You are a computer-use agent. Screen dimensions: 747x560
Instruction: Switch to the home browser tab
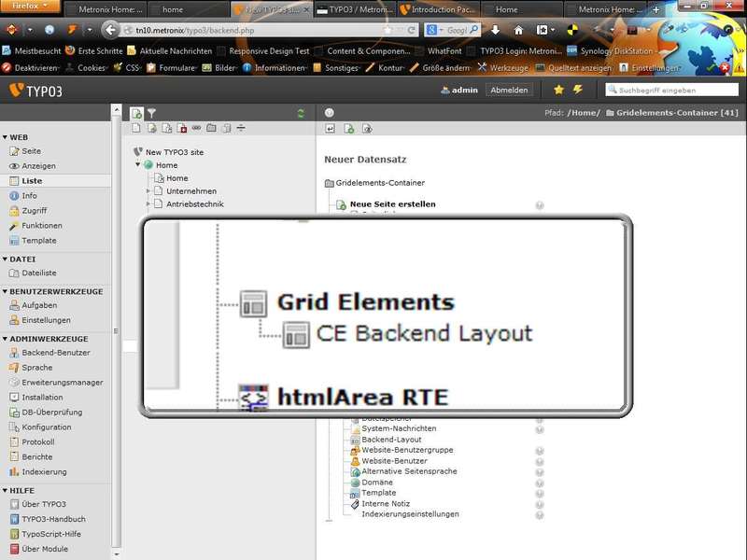pos(189,9)
